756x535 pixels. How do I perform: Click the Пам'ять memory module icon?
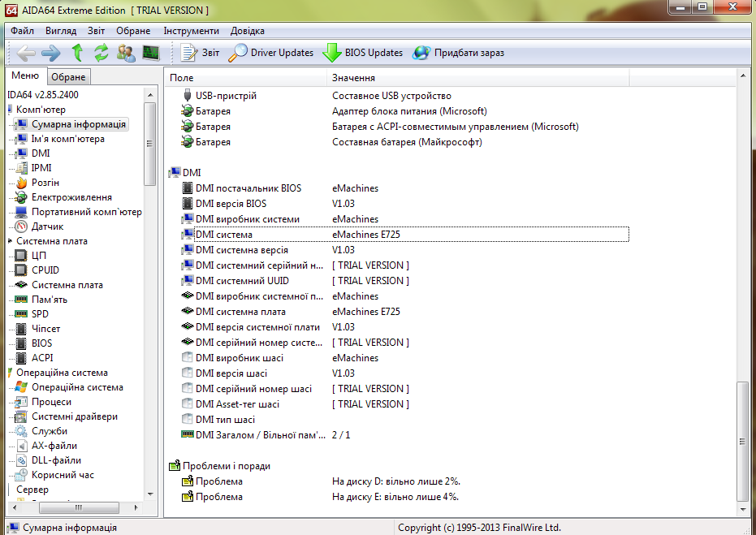21,300
